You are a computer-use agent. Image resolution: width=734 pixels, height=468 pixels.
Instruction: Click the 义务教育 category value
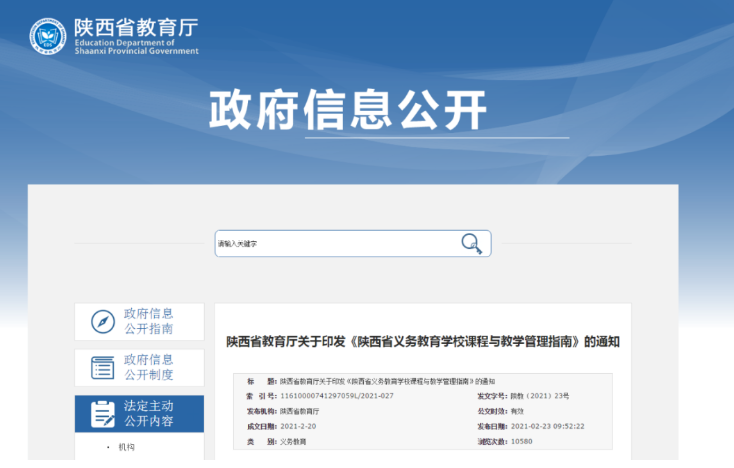(x=293, y=440)
